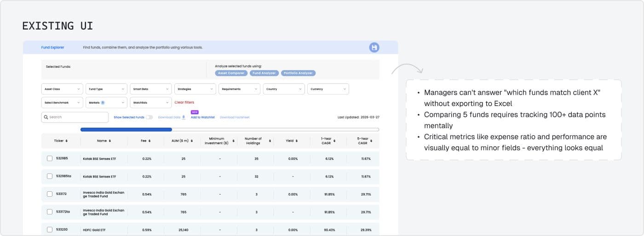Click the fund name in row 533172ta
Screen dimensions: 644x236
tap(103, 212)
